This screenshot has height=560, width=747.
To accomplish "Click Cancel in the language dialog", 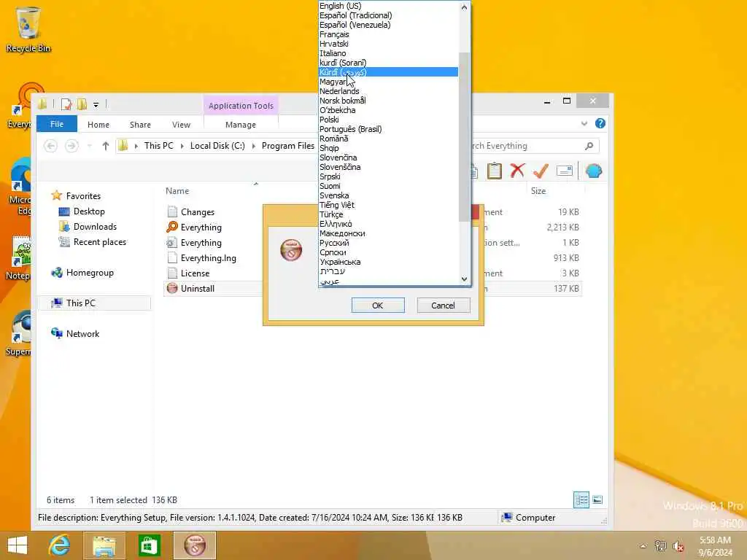I will tap(443, 306).
